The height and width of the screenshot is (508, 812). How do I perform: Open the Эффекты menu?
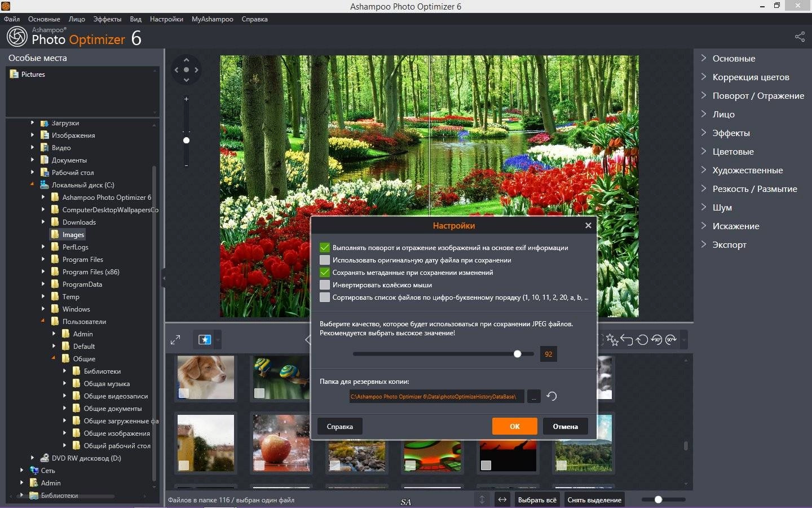pos(107,19)
